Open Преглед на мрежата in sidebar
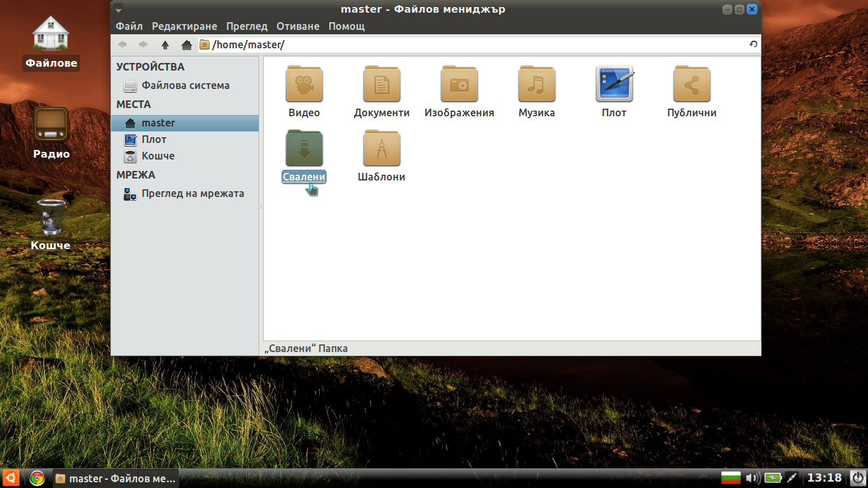 pyautogui.click(x=185, y=194)
